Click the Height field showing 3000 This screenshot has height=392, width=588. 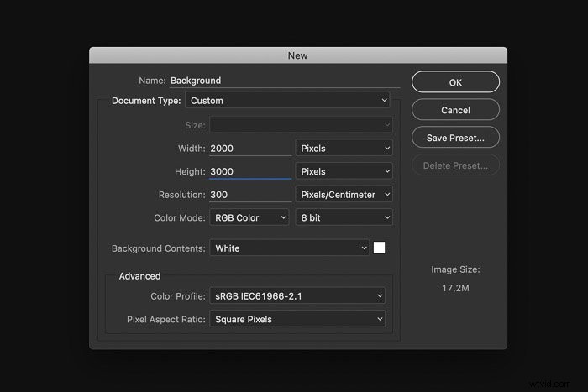[x=250, y=171]
